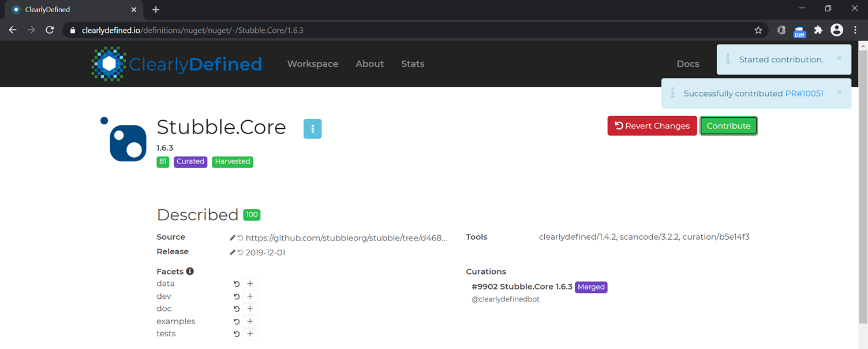This screenshot has width=868, height=349.
Task: Revert the dev facet
Action: pyautogui.click(x=237, y=296)
